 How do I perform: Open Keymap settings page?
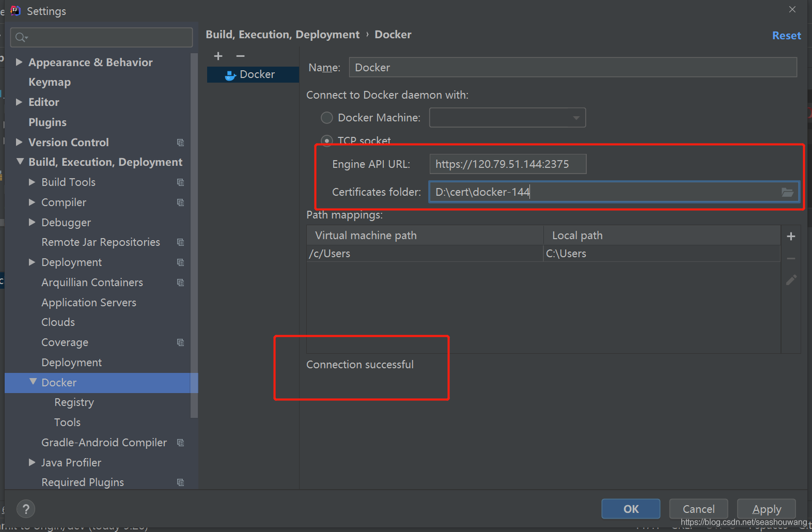50,82
